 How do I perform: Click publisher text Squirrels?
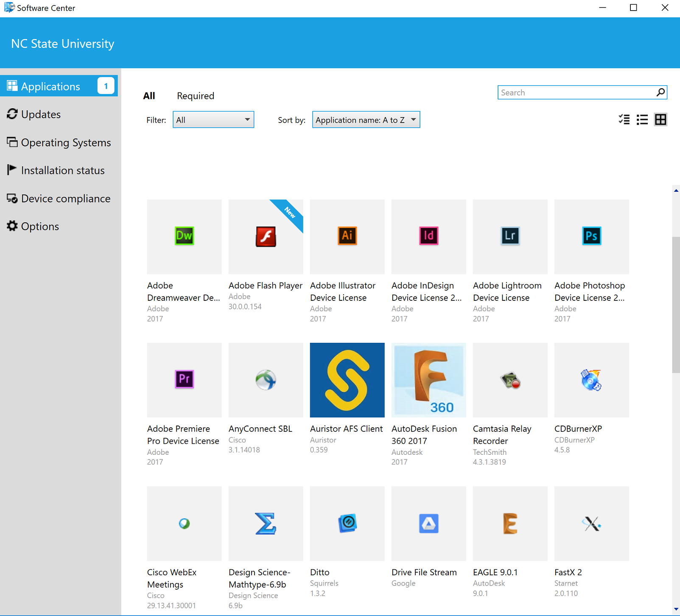[x=325, y=583]
